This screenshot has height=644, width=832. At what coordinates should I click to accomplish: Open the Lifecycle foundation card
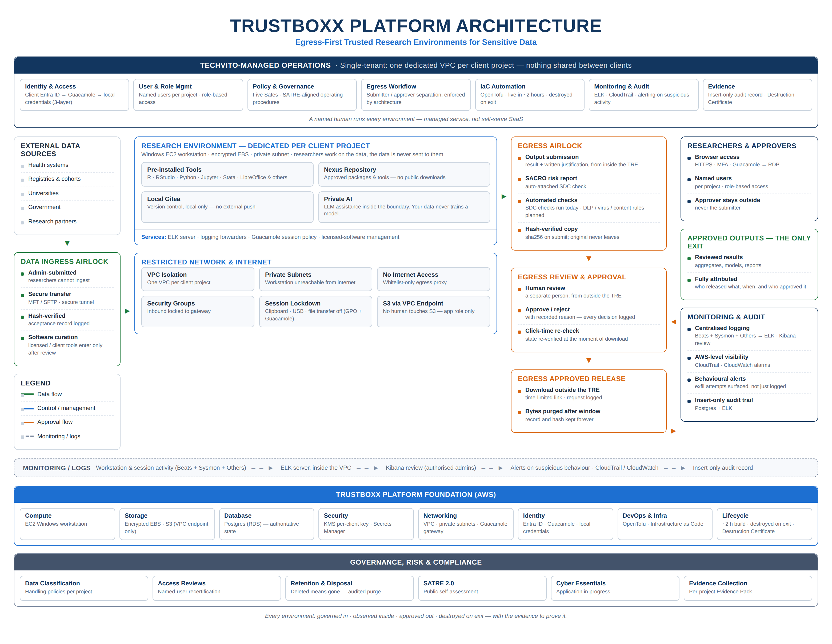click(x=765, y=524)
